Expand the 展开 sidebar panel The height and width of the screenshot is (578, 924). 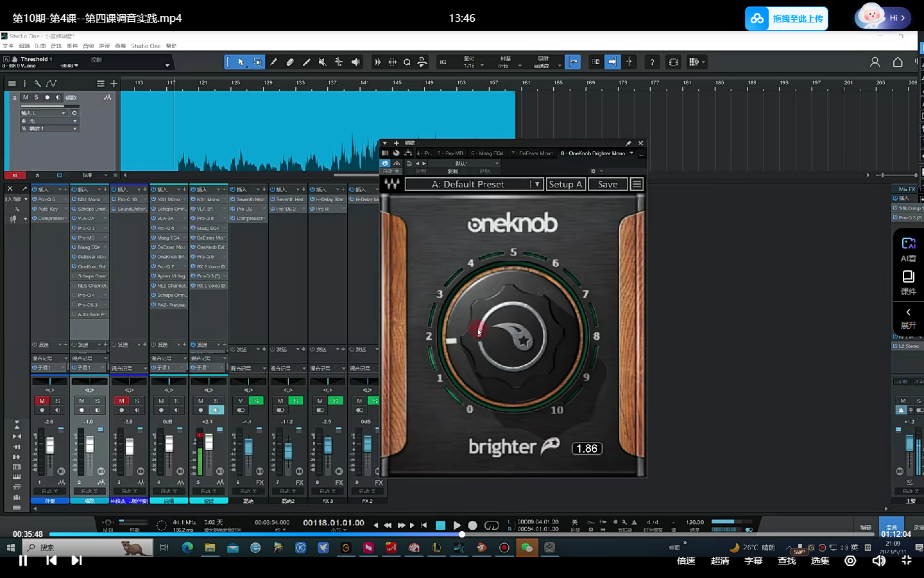click(908, 319)
